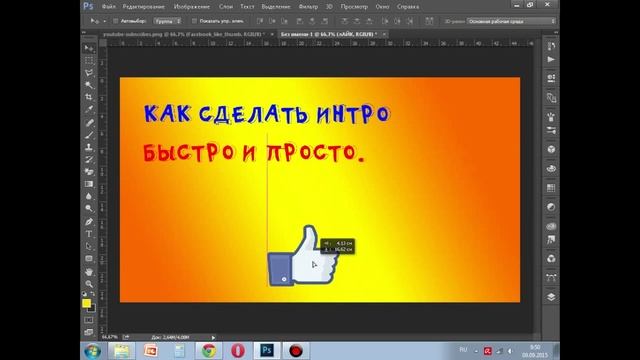Select the Zoom tool in the toolbox
This screenshot has width=640, height=360.
[89, 284]
